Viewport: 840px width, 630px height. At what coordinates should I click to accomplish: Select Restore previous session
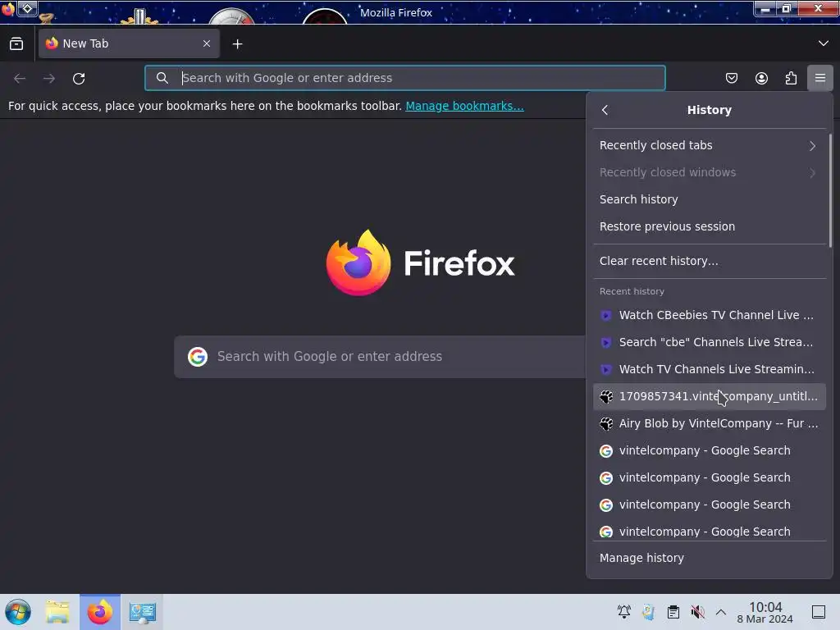pyautogui.click(x=710, y=226)
